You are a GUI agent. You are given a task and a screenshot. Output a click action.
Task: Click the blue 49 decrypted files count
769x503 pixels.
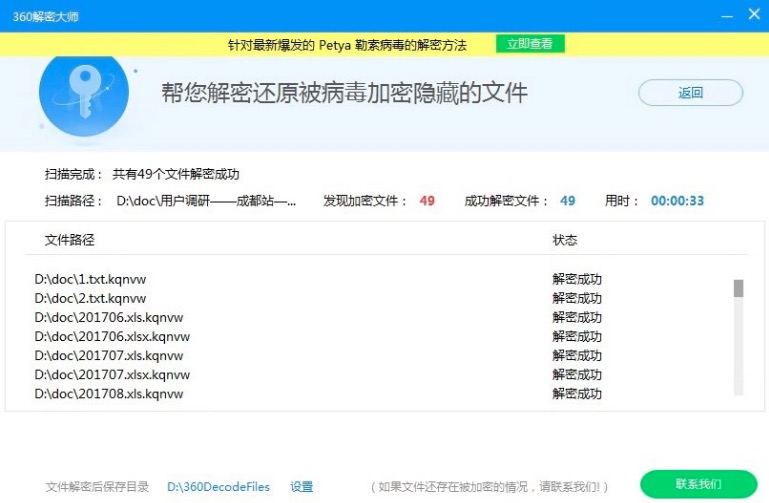(x=567, y=201)
